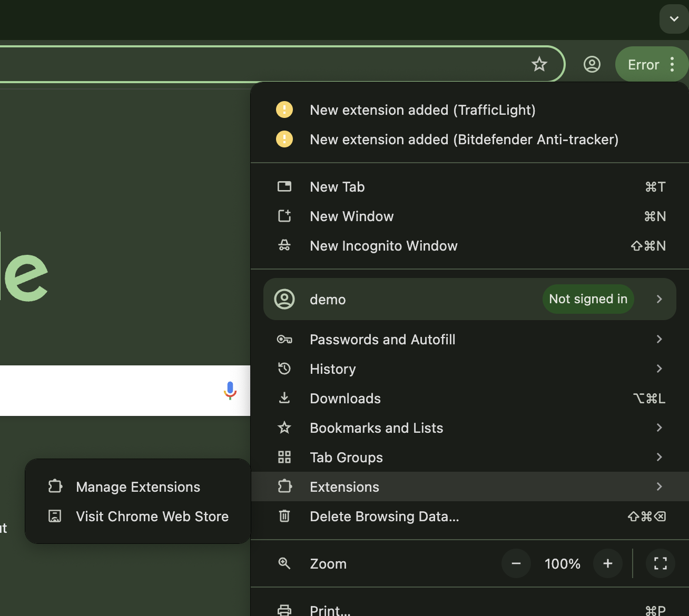Expand Bookmarks and Lists chevron
The height and width of the screenshot is (616, 689).
point(660,428)
